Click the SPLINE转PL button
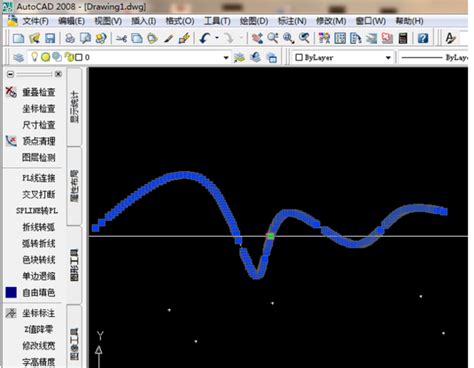Viewport: 474px width, 368px height. coord(37,211)
